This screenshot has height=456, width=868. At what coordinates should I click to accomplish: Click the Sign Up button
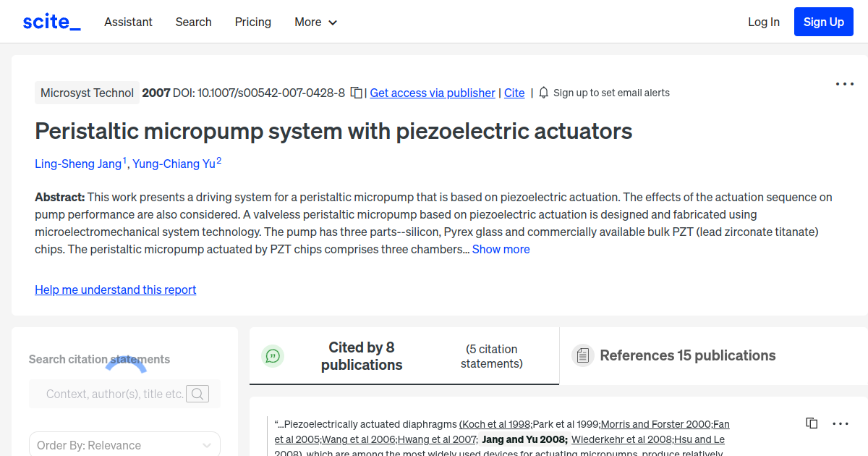pyautogui.click(x=823, y=21)
